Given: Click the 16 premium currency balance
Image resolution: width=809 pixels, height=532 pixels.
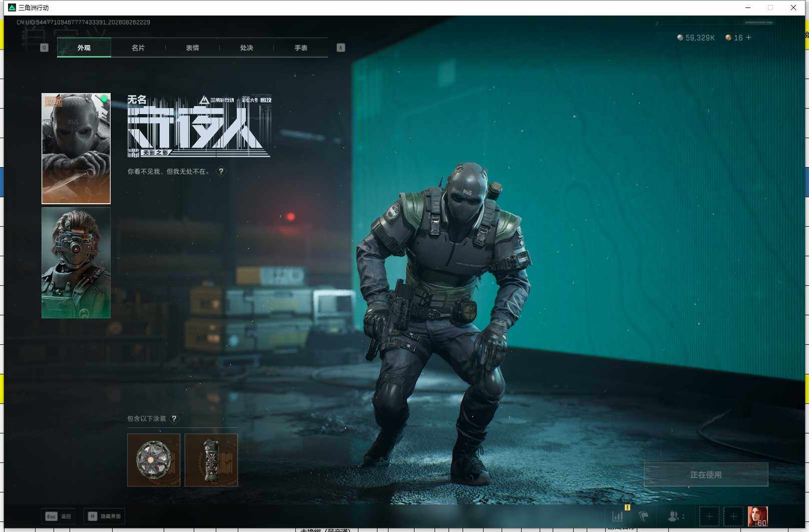Looking at the screenshot, I should coord(734,38).
